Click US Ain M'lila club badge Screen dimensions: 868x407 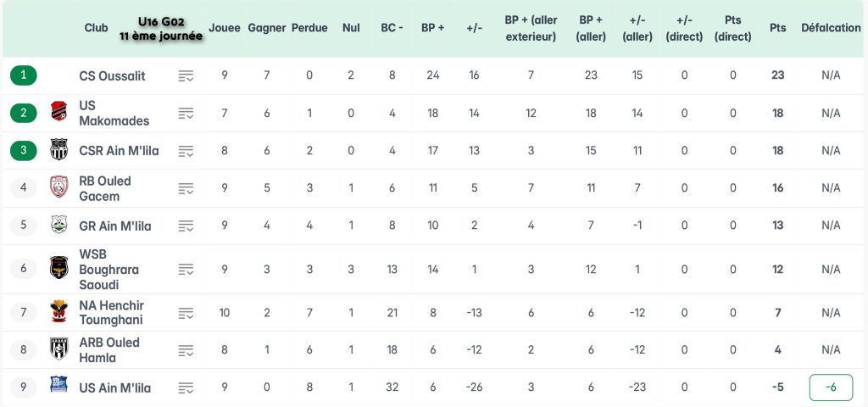58,387
